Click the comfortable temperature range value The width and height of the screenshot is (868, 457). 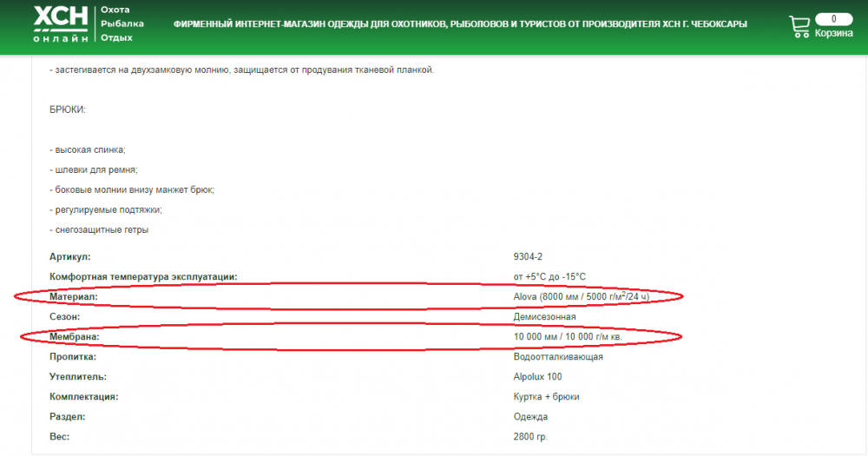tap(549, 277)
